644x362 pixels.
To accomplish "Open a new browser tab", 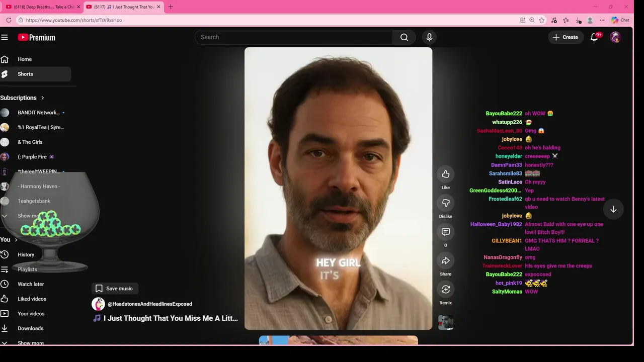I will [x=170, y=7].
